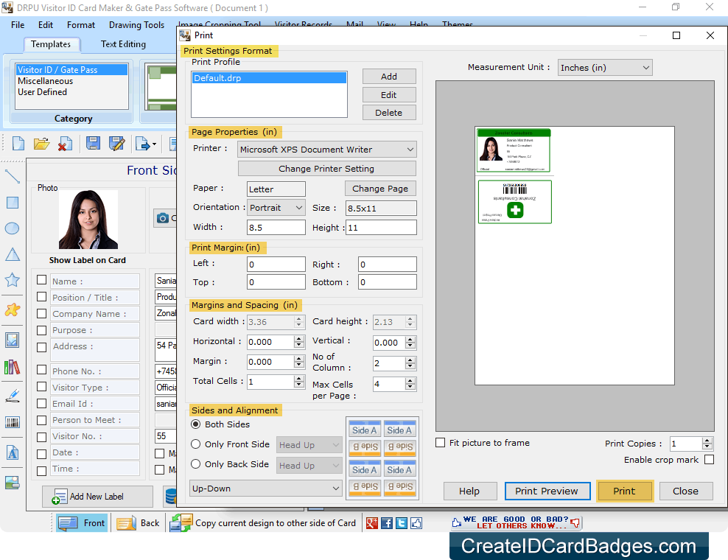Viewport: 728px width, 560px height.
Task: Select the Text document tool
Action: pos(12,452)
